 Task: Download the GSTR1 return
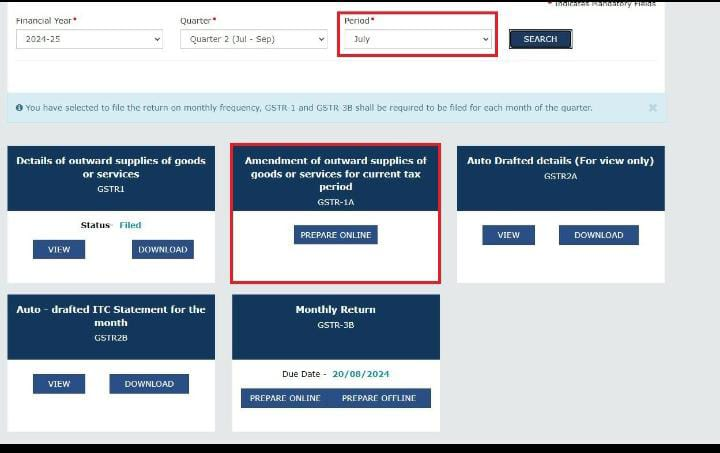point(163,249)
